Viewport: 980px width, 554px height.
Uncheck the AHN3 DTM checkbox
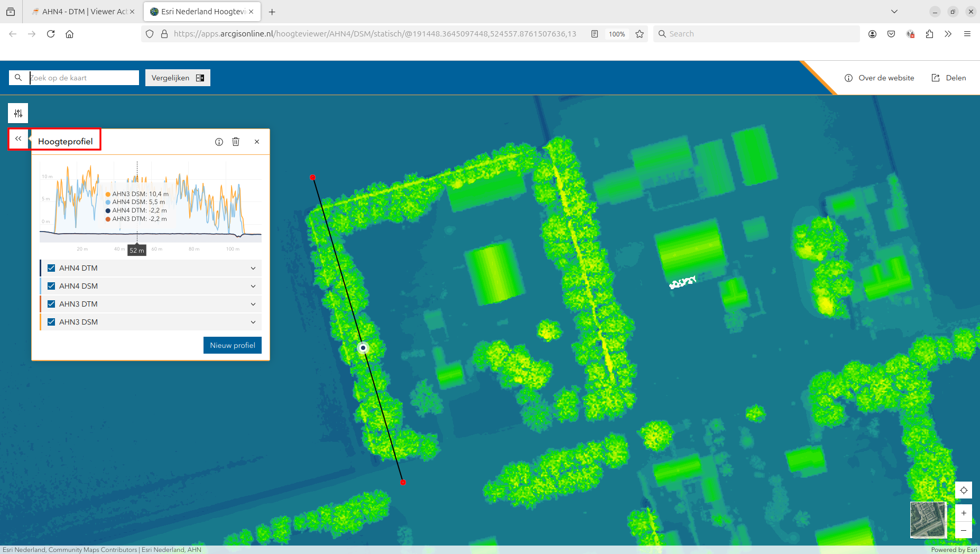(51, 304)
